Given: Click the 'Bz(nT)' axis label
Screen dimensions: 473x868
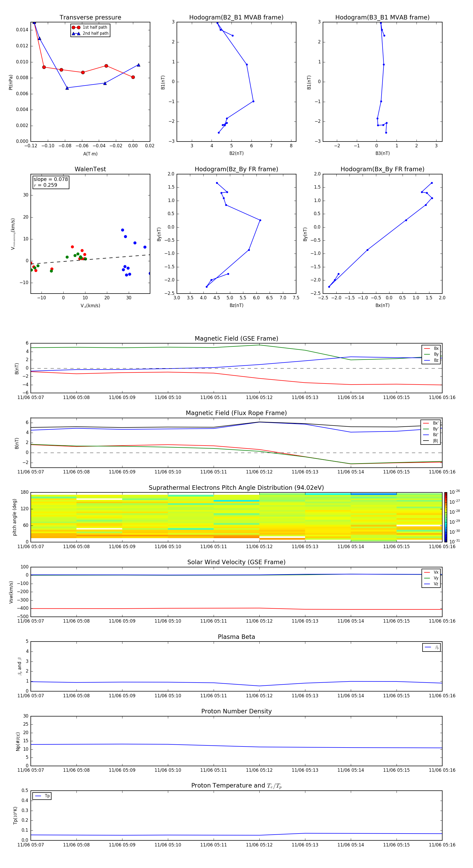Looking at the screenshot, I should pyautogui.click(x=236, y=305).
